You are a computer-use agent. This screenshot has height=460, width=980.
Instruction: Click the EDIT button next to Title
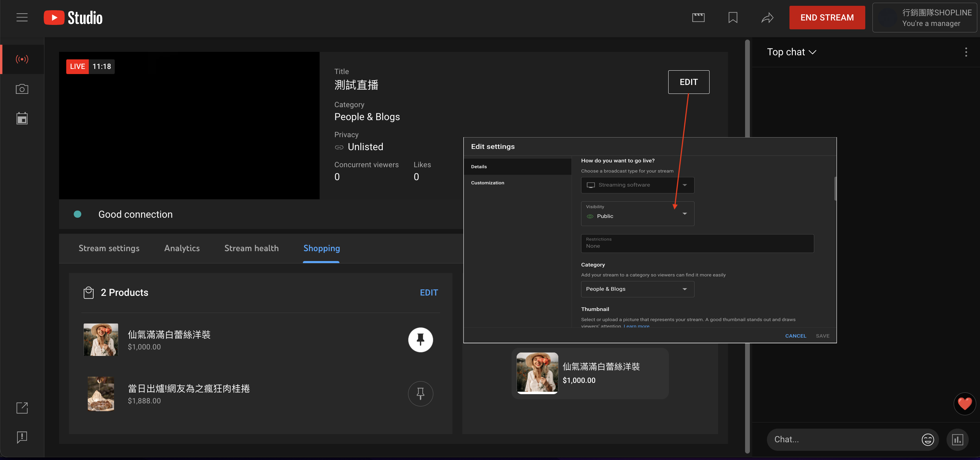[688, 82]
